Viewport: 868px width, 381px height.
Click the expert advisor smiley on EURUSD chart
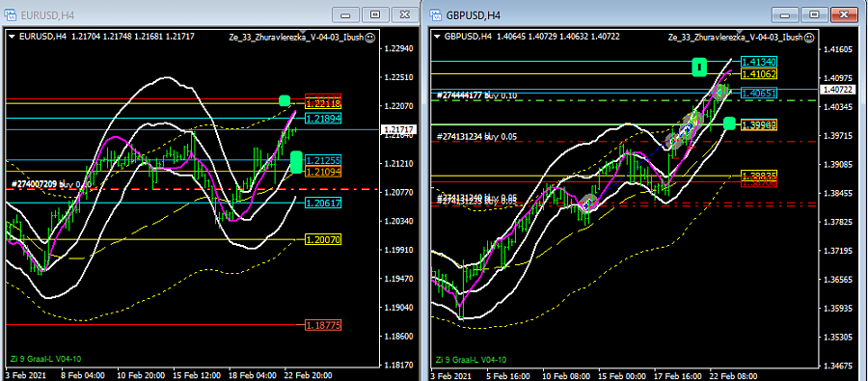(x=370, y=38)
